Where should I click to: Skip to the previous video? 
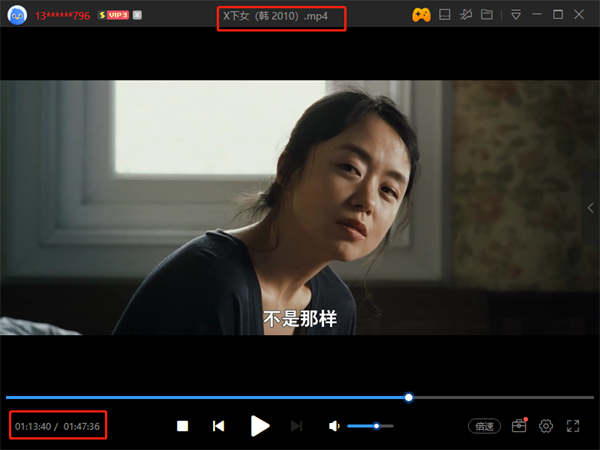218,426
